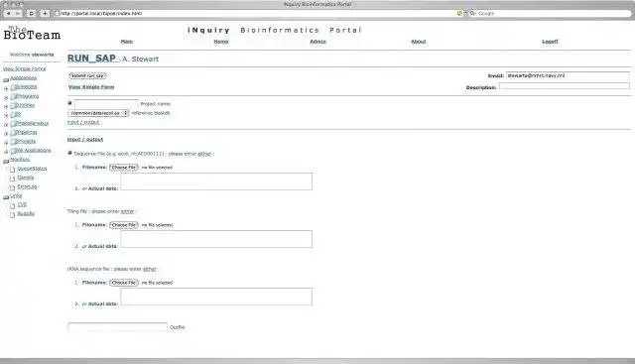Choose File for the Tiling file
Viewport: 635px width, 364px height.
click(x=124, y=225)
